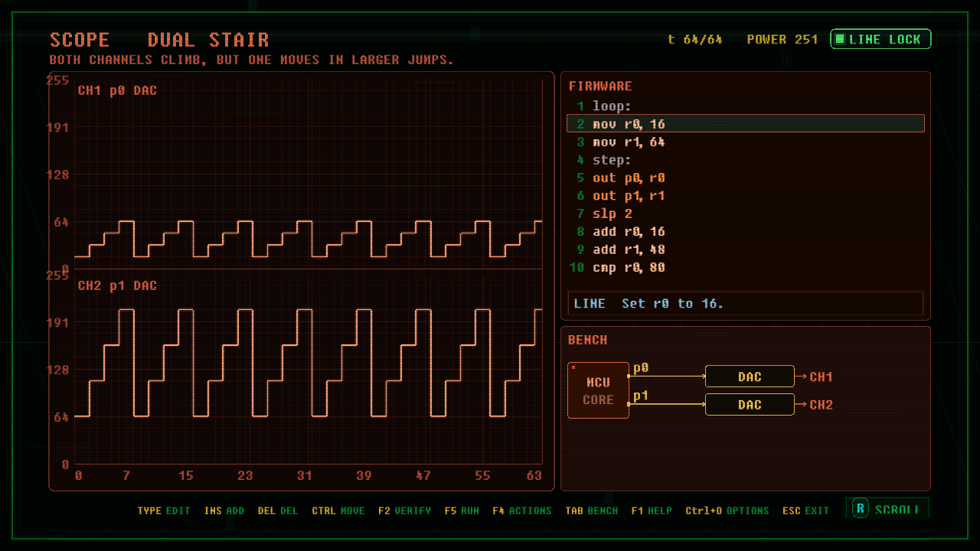
Task: Click the CH2 output label in Bench
Action: click(821, 405)
